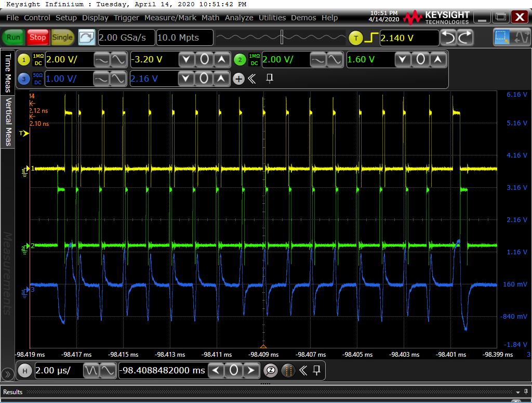This screenshot has width=532, height=403.
Task: Click the redo arrow icon
Action: click(x=465, y=37)
